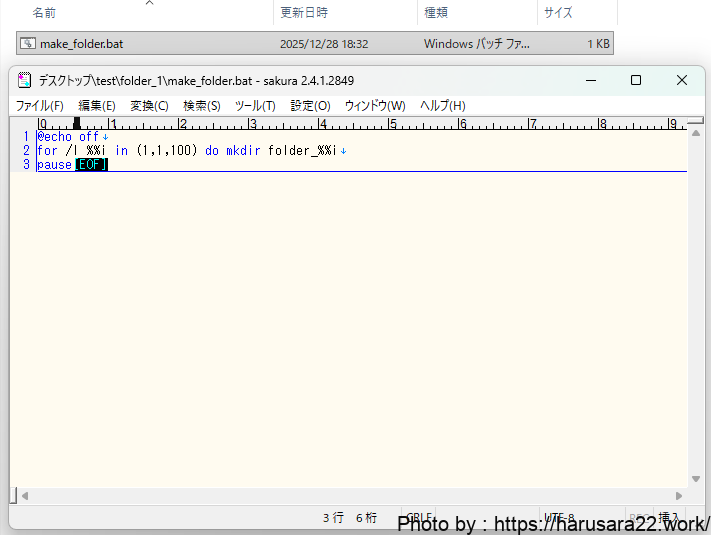Open the ツール(T) menu

pyautogui.click(x=255, y=106)
